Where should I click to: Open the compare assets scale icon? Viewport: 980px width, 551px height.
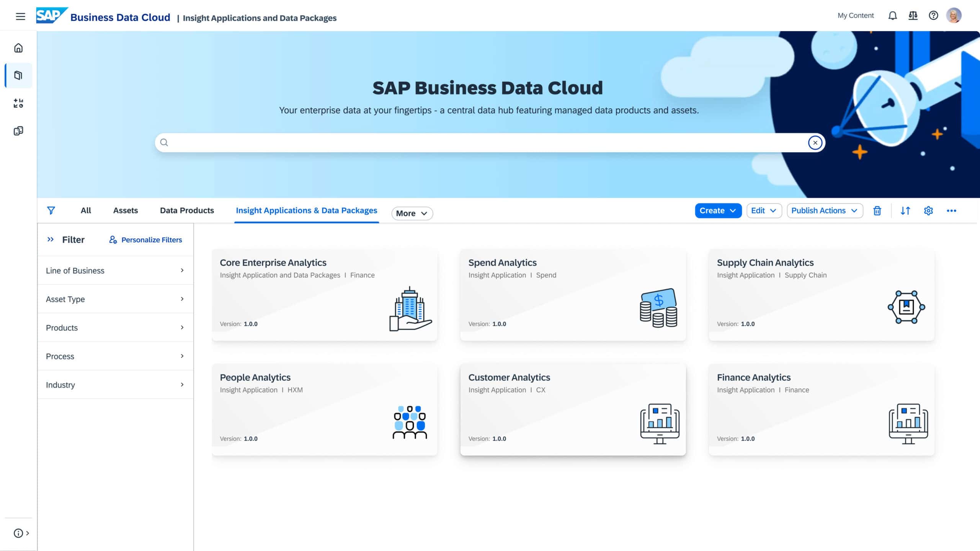(913, 15)
